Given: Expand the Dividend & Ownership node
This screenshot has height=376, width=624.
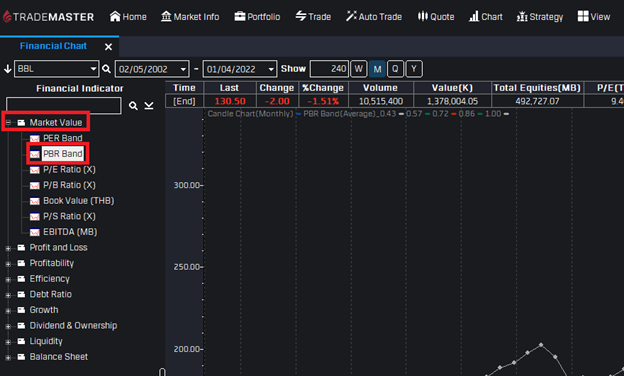Looking at the screenshot, I should 8,326.
